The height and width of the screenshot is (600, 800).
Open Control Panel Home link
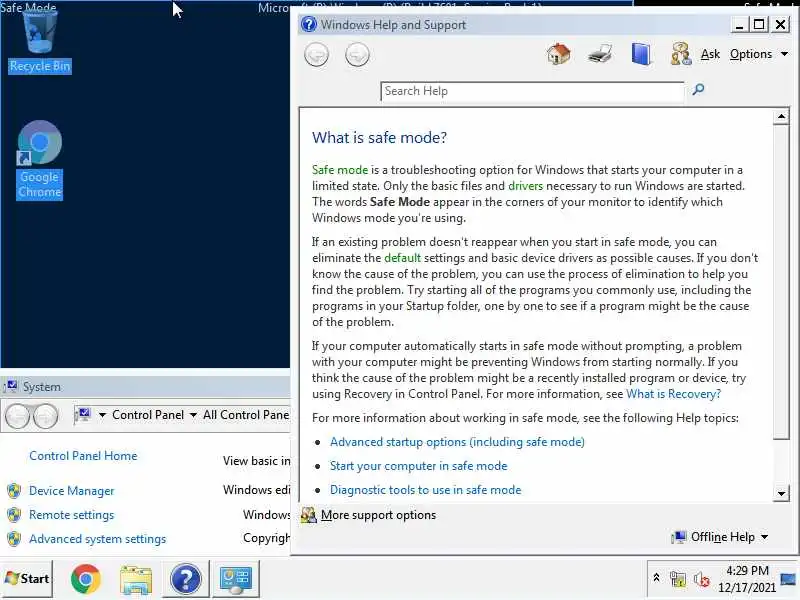pos(83,456)
